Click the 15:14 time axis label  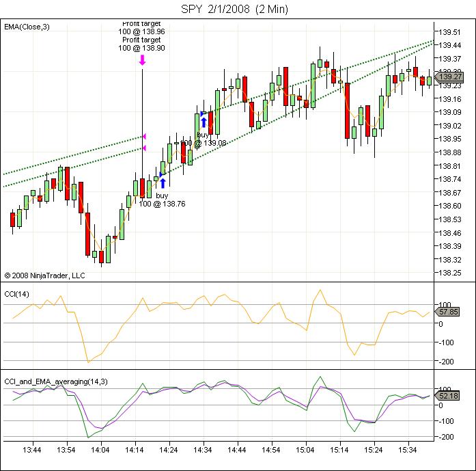click(x=339, y=450)
